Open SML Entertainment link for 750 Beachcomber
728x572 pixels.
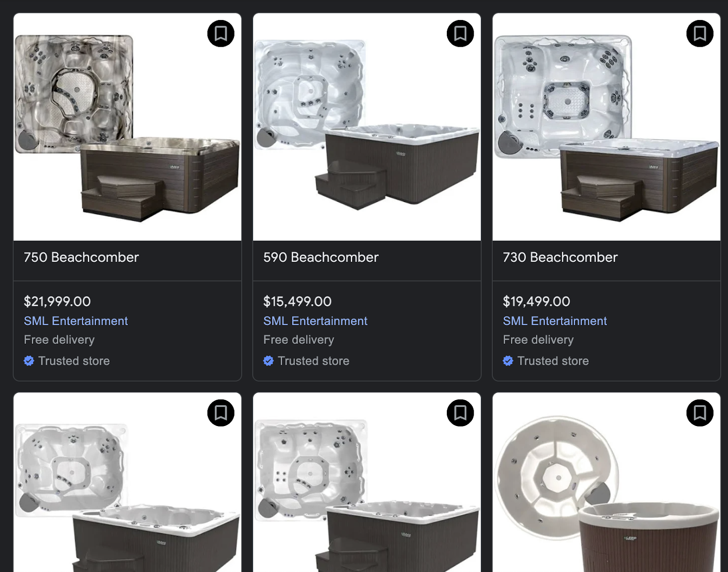pos(76,321)
